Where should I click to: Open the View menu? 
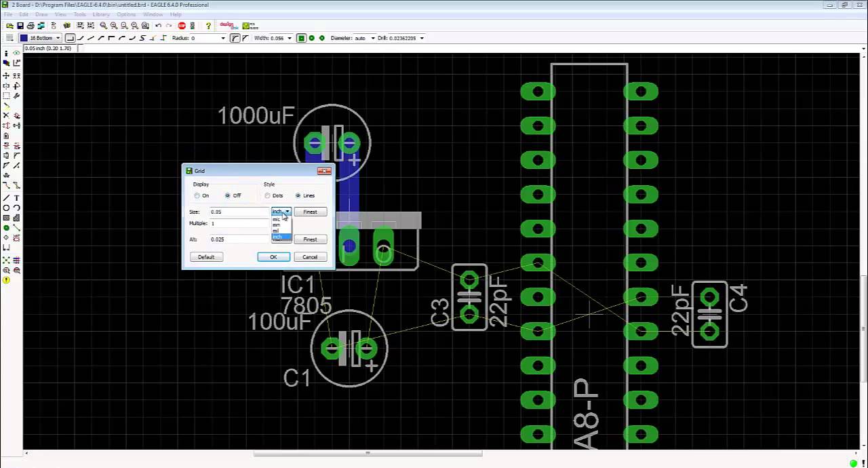point(60,14)
